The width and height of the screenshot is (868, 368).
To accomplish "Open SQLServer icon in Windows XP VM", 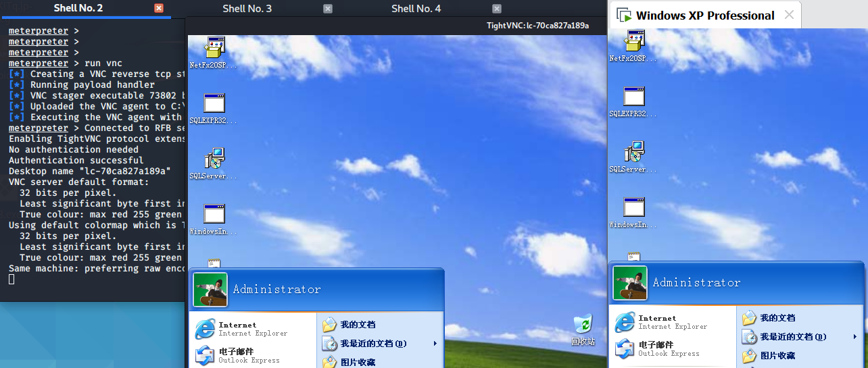I will (633, 157).
